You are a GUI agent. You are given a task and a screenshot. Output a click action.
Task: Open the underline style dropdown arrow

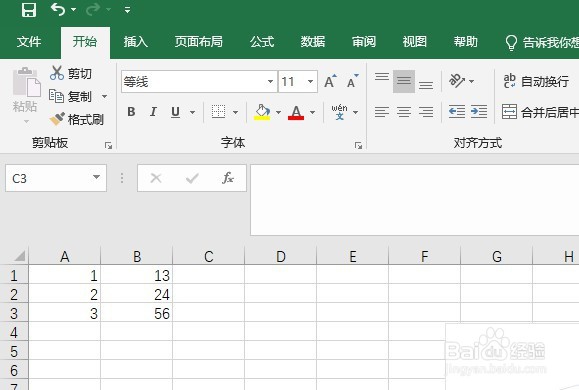point(192,112)
